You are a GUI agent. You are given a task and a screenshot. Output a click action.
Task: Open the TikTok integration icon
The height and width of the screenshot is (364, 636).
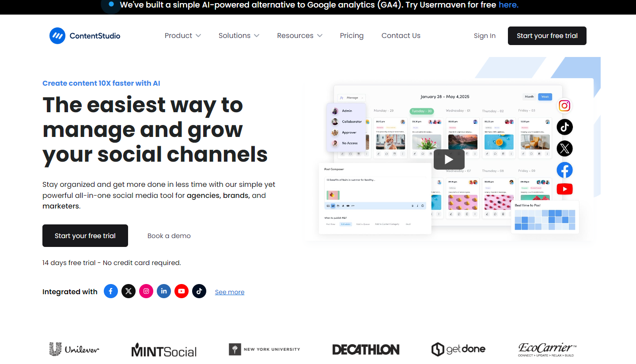[199, 291]
